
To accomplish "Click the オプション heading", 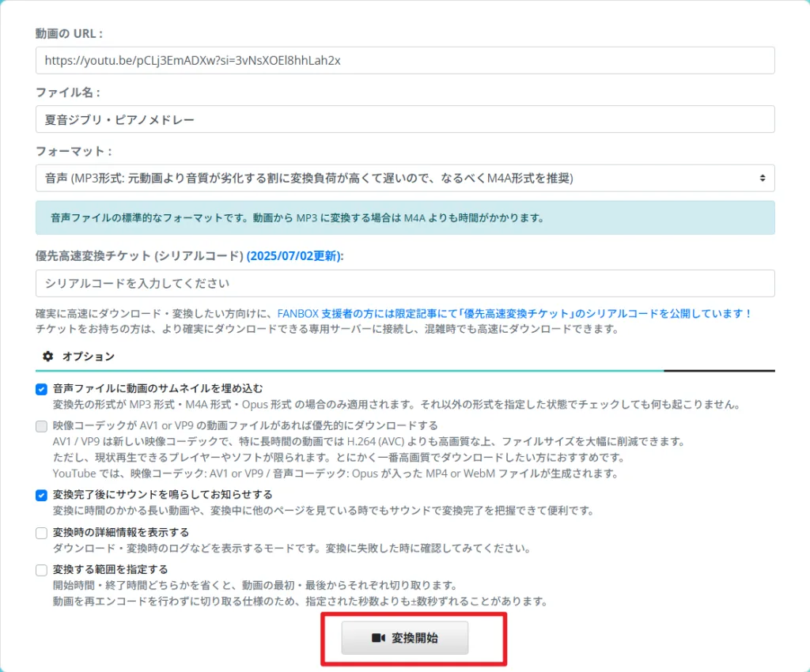I will [89, 356].
